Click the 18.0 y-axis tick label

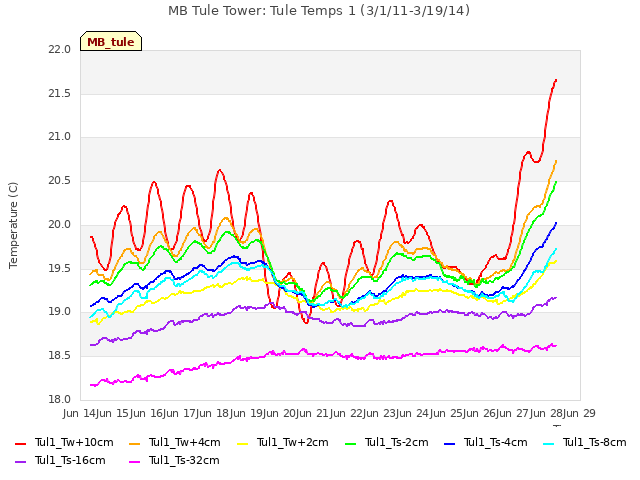tap(60, 399)
